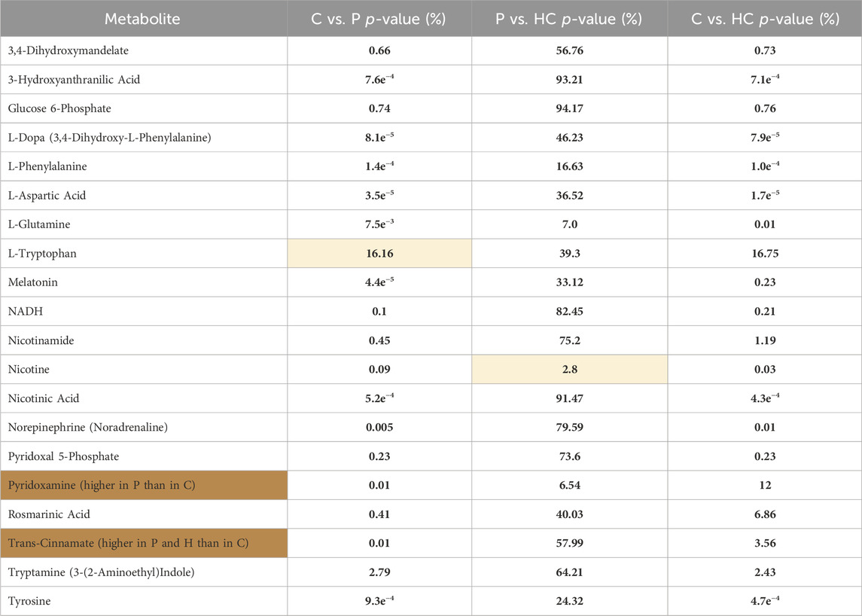Select value 40.03 for Rosmarinic Acid
Screen dimensions: 862x616
(x=570, y=514)
